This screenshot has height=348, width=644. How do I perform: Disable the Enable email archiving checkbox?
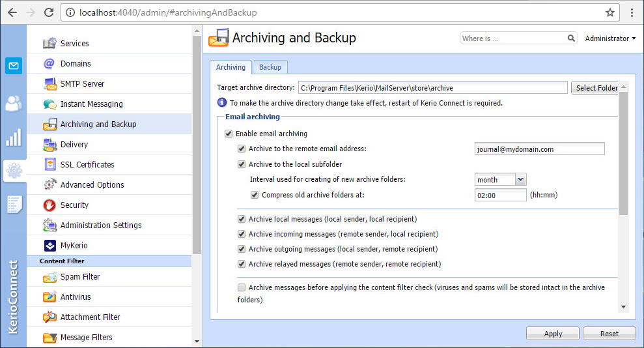229,134
